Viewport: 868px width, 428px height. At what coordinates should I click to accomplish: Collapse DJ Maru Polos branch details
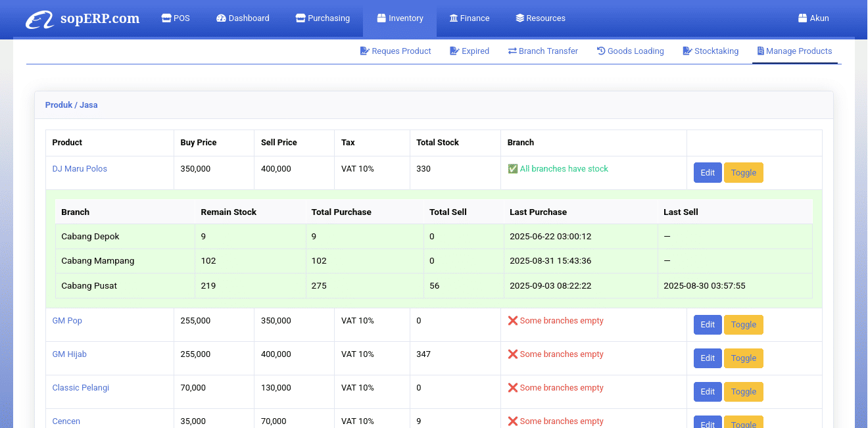(x=743, y=173)
